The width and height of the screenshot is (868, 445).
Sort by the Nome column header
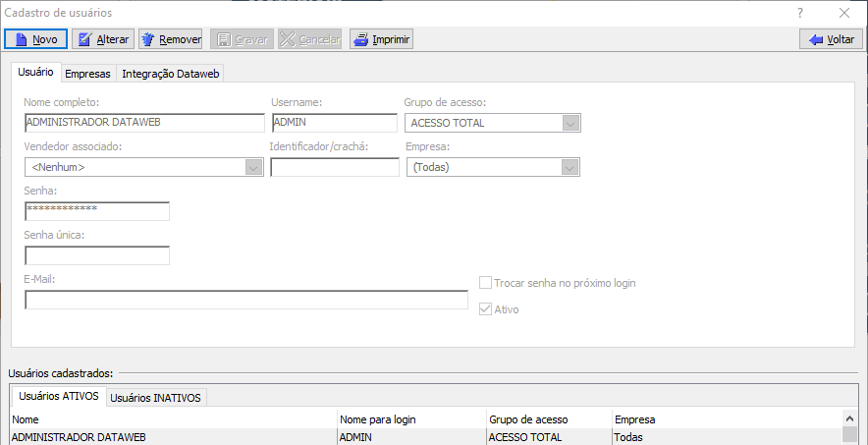click(x=172, y=419)
